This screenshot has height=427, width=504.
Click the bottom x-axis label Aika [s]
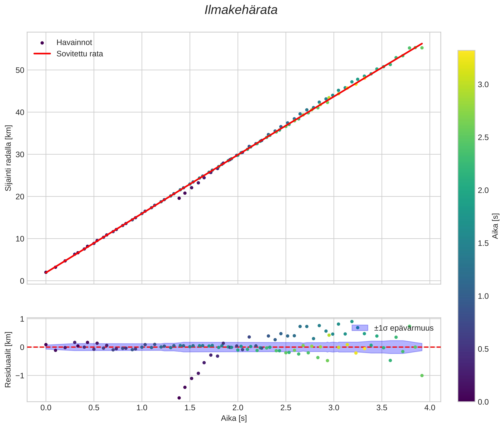click(234, 418)
